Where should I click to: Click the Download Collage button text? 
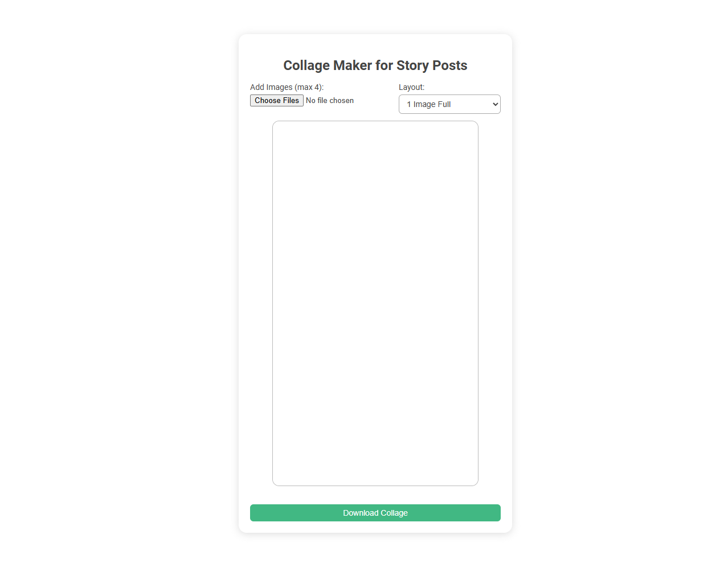click(375, 513)
